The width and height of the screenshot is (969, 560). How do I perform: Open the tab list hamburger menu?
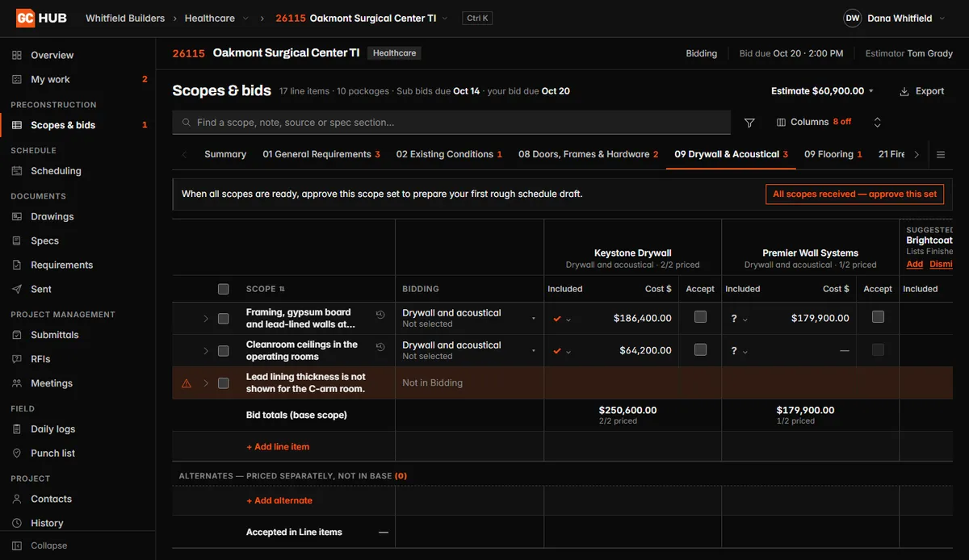tap(941, 154)
